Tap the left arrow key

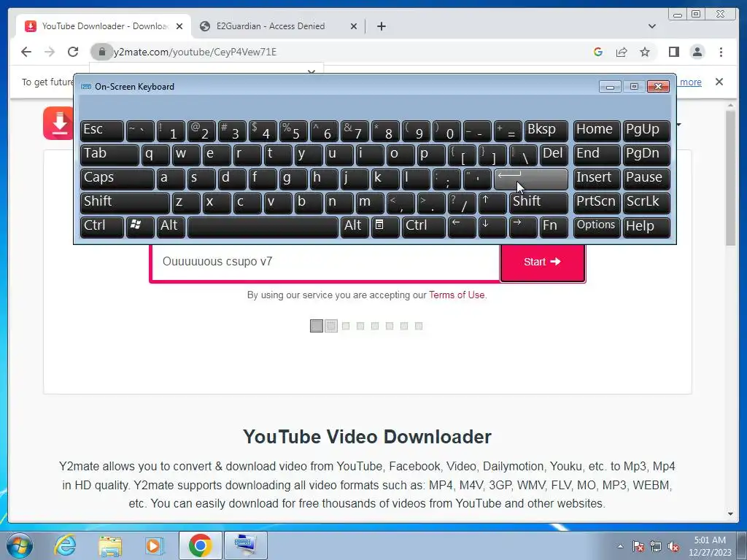click(462, 227)
